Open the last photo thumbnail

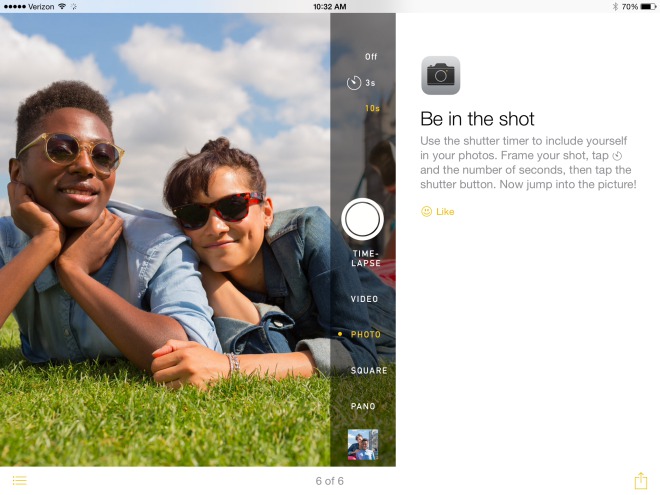coord(362,444)
